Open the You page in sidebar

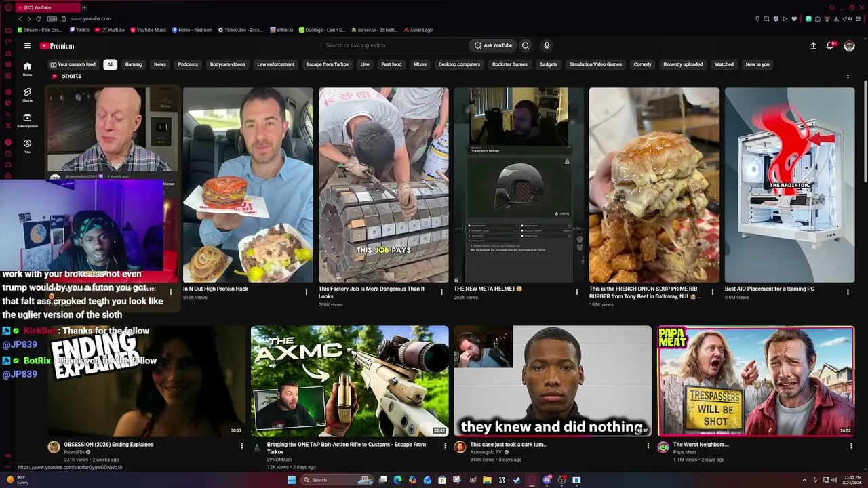click(27, 146)
